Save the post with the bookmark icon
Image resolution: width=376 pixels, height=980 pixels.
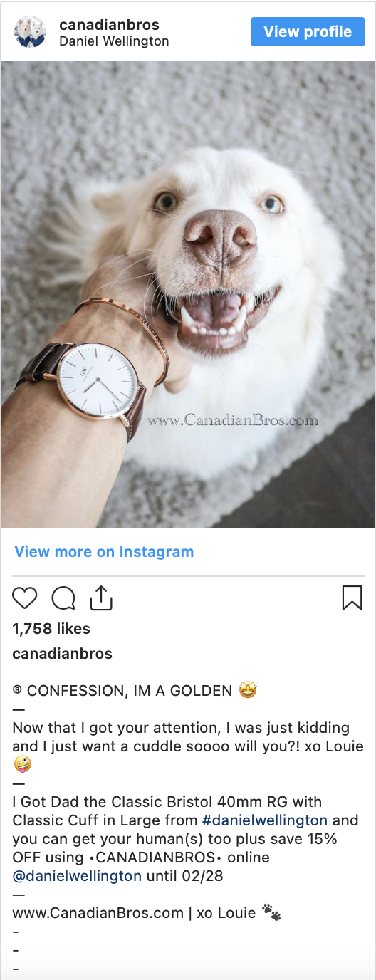pyautogui.click(x=352, y=598)
